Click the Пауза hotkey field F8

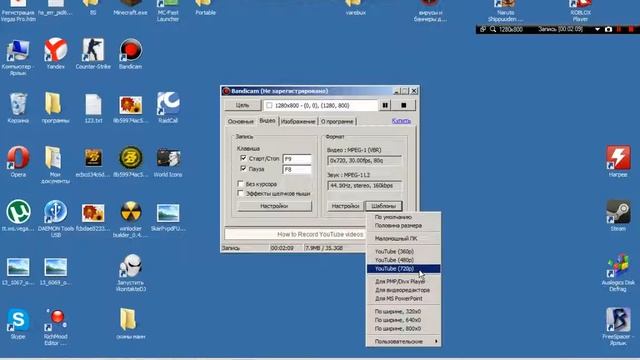tap(297, 169)
